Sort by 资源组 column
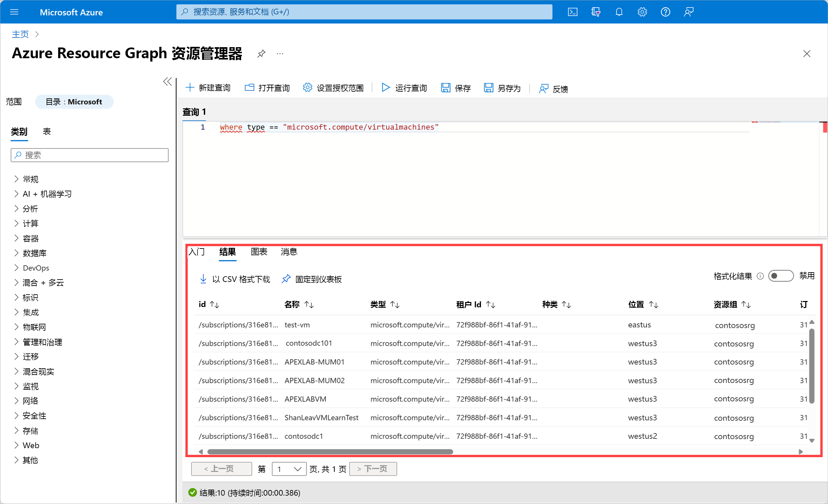 pos(746,305)
